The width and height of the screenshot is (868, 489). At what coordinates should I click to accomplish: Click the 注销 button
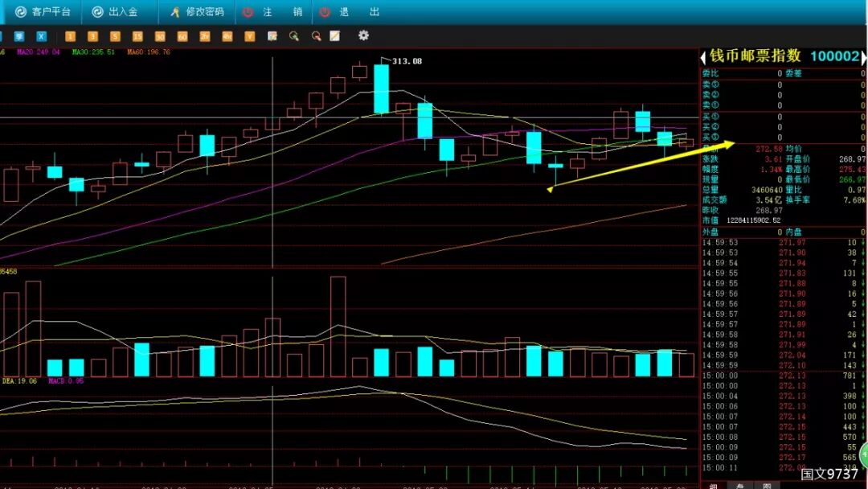[273, 11]
